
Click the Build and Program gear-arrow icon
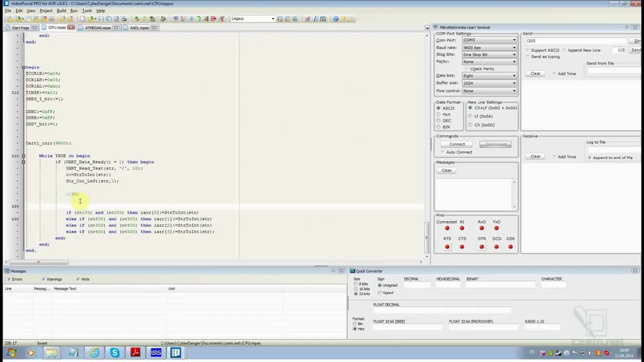pyautogui.click(x=152, y=19)
